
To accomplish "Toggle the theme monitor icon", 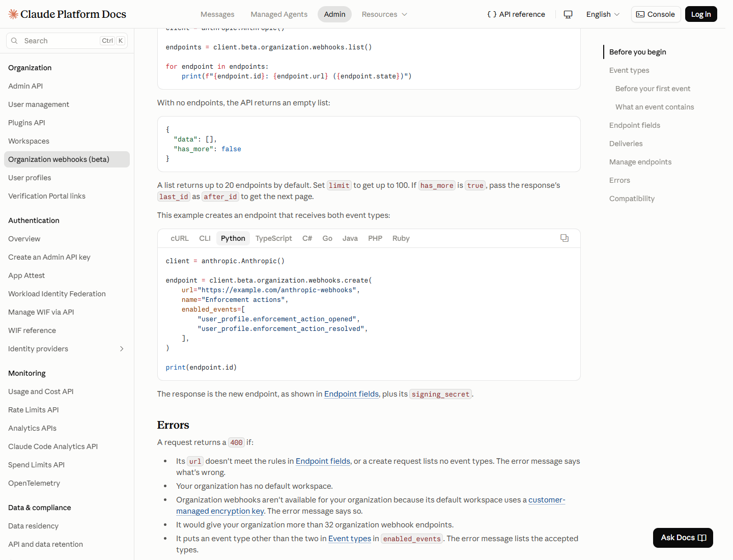I will 568,14.
